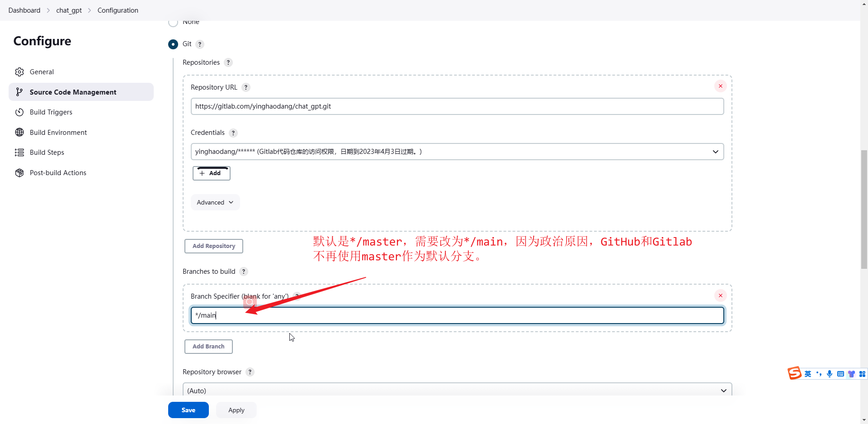Click the Add Repository button
Viewport: 868px width, 424px height.
[x=213, y=246]
